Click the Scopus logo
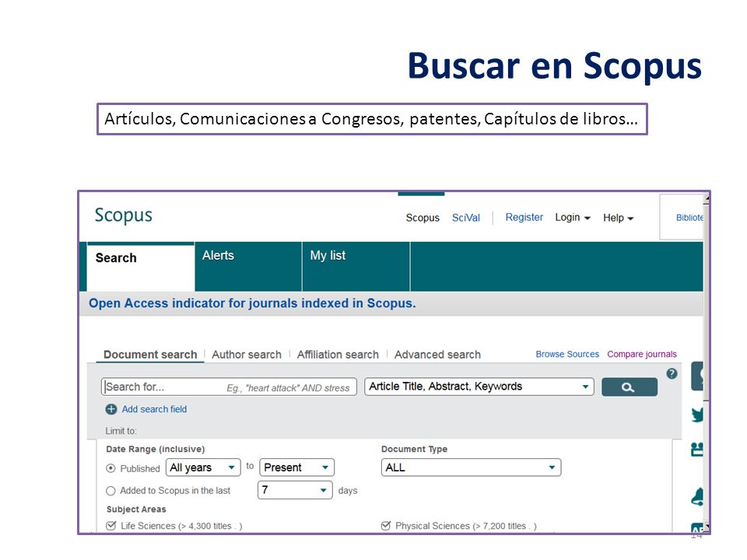Image resolution: width=747 pixels, height=560 pixels. click(124, 215)
